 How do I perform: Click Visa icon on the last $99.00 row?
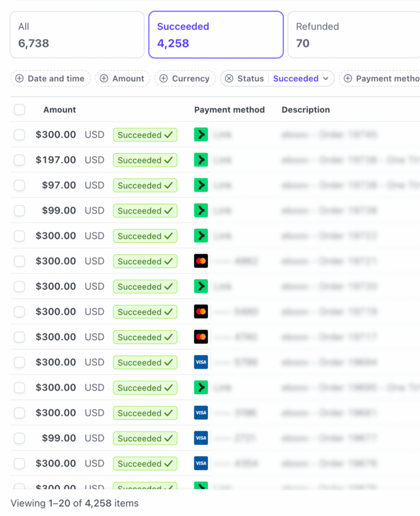(201, 438)
